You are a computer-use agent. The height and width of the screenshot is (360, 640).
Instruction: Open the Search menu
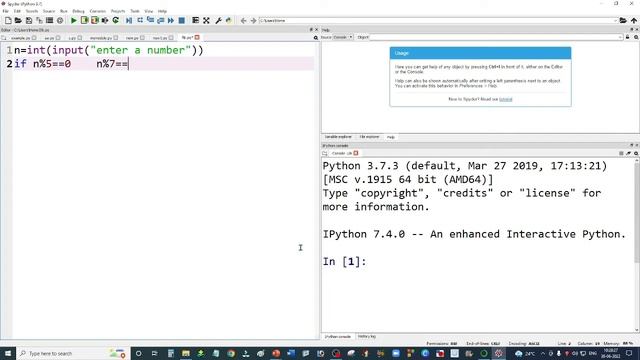(x=31, y=11)
